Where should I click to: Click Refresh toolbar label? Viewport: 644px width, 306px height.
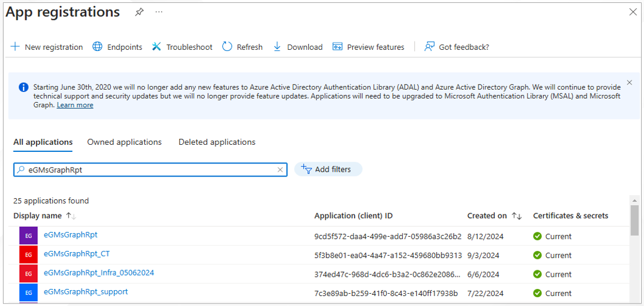coord(249,47)
